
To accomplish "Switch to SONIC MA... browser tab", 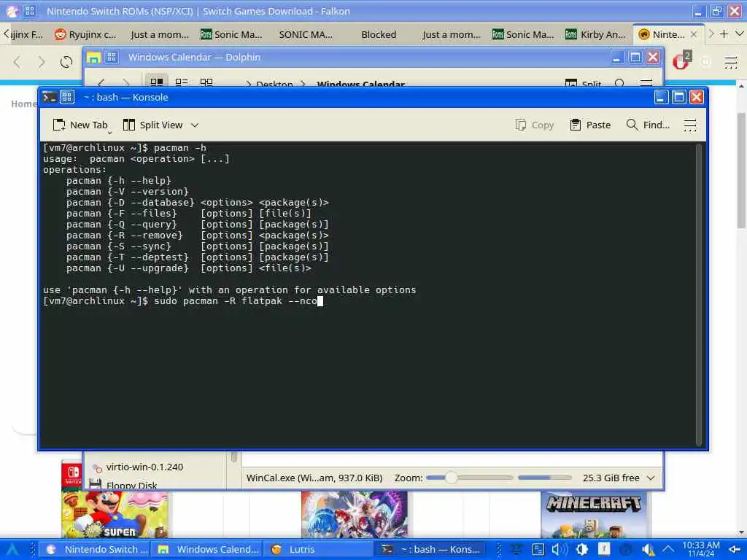I will 306,34.
